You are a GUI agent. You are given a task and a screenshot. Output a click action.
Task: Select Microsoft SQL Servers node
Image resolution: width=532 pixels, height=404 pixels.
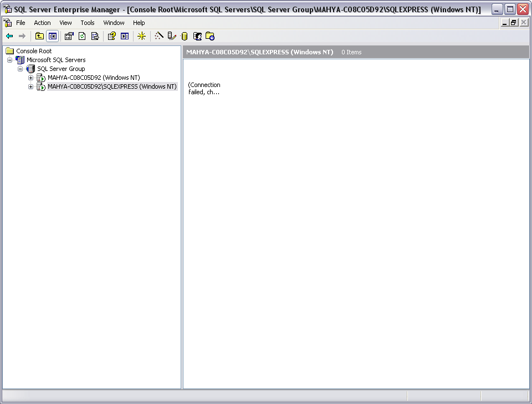56,60
